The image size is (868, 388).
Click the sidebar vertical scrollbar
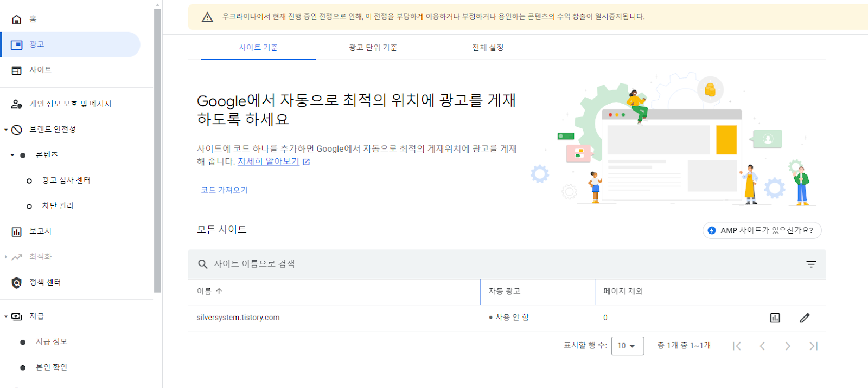[x=158, y=150]
